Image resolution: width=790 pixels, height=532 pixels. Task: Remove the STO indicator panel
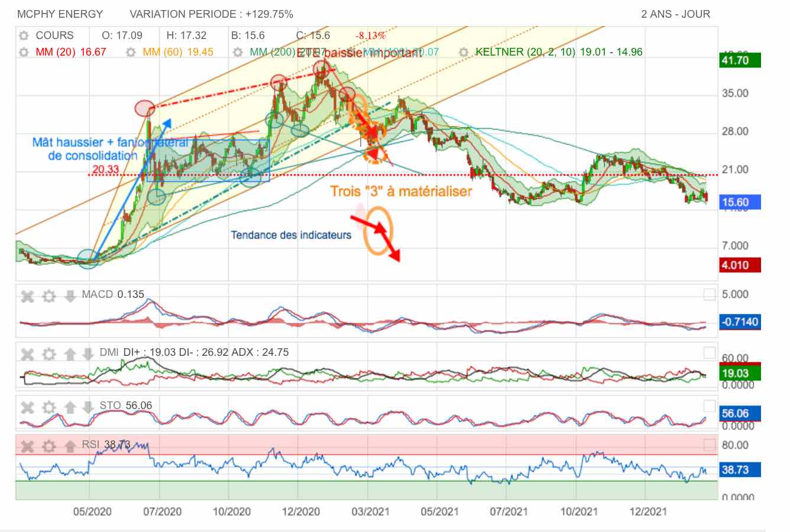click(x=28, y=407)
